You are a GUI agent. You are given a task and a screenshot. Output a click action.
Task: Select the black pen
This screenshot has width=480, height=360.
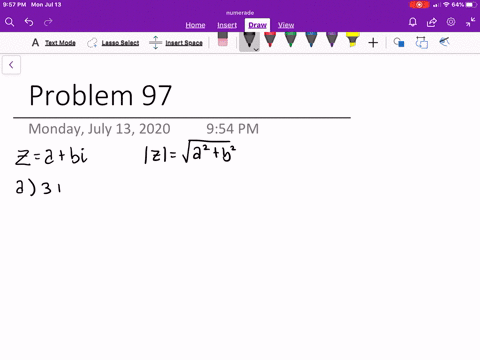pos(249,41)
